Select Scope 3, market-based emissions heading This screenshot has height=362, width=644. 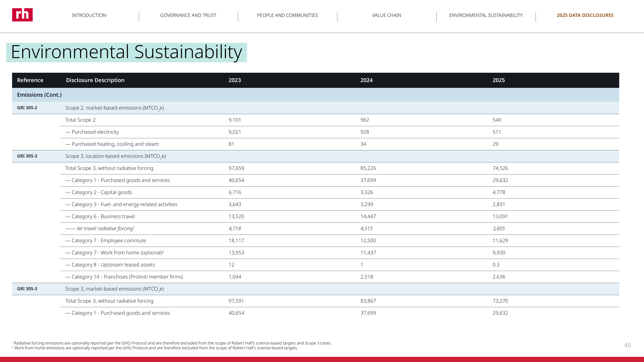click(x=114, y=289)
